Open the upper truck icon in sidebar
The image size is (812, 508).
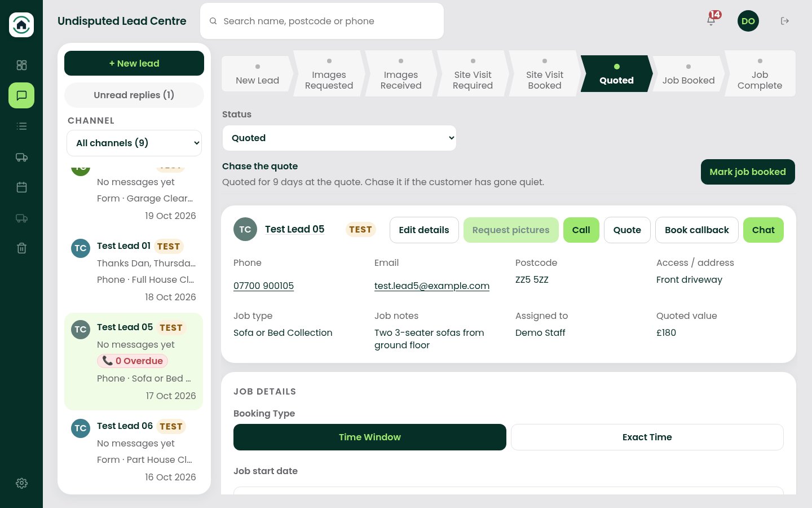point(21,157)
